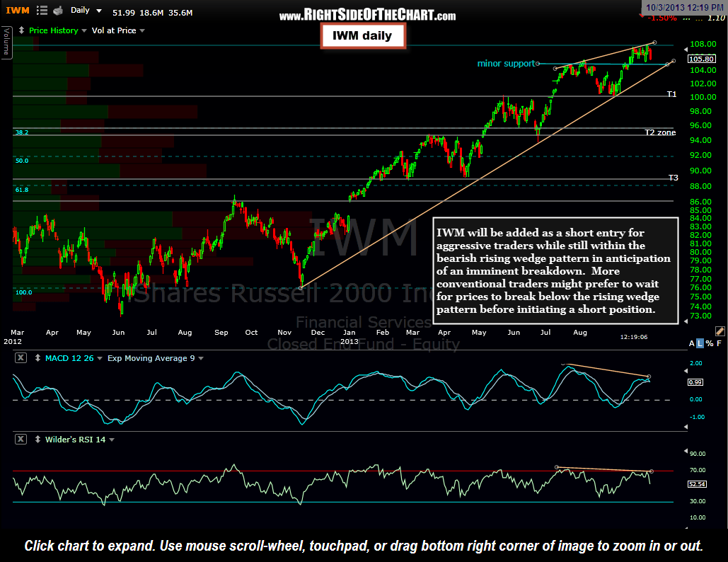The image size is (728, 562).
Task: Select the MACD divergence line end anchor
Action: [x=649, y=377]
